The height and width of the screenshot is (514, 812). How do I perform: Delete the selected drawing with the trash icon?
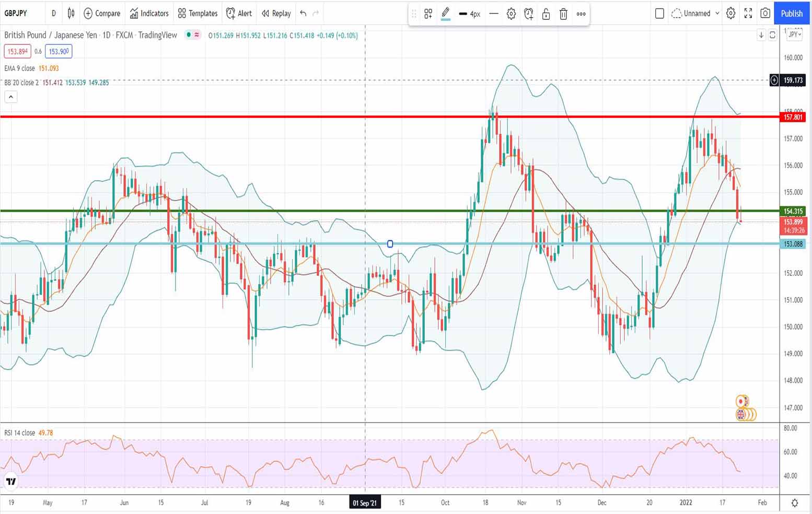[563, 14]
